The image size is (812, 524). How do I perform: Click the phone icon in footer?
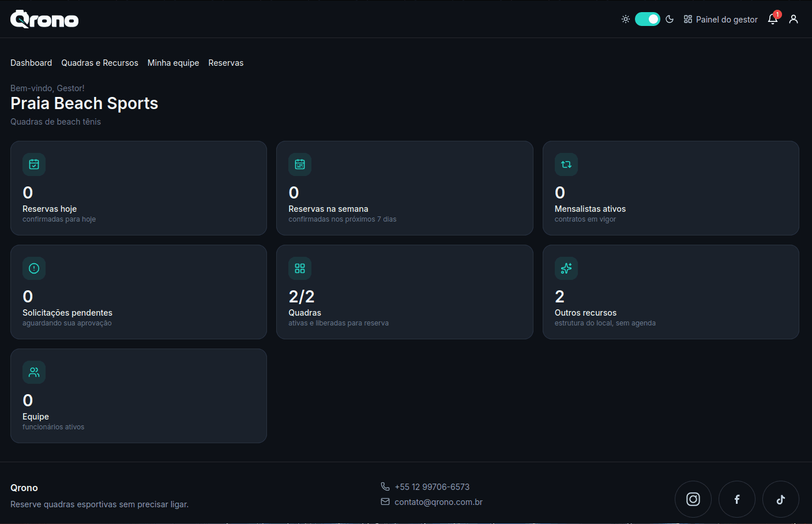385,486
